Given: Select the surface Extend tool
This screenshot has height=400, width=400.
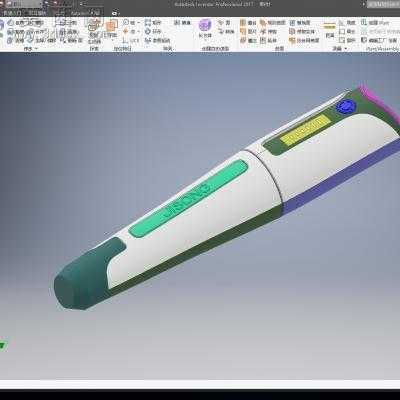Looking at the screenshot, I should [269, 40].
